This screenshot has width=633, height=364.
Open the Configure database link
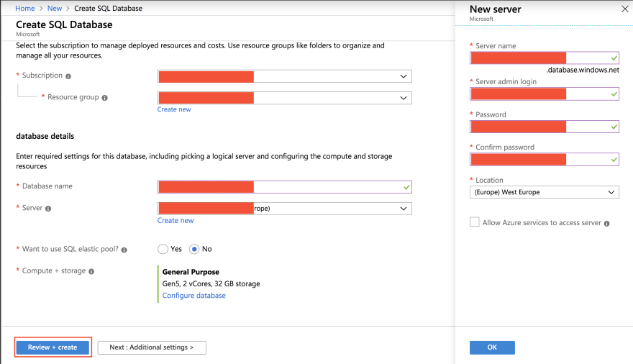[193, 296]
